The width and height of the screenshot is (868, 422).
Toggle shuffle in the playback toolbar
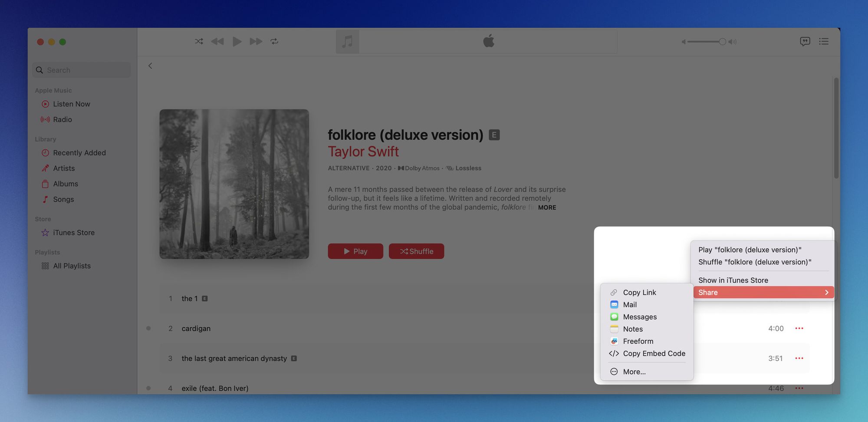tap(199, 41)
